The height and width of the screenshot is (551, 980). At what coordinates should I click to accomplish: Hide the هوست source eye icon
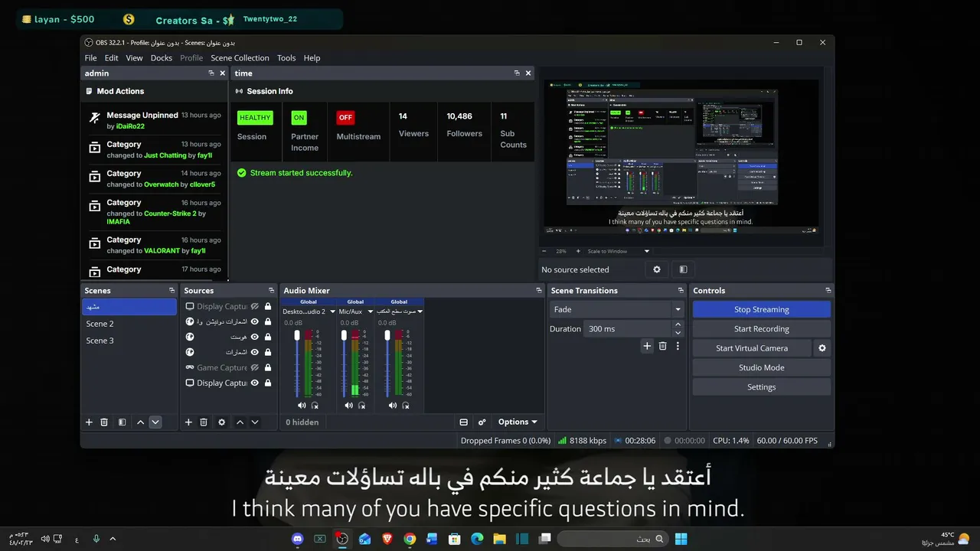point(255,337)
